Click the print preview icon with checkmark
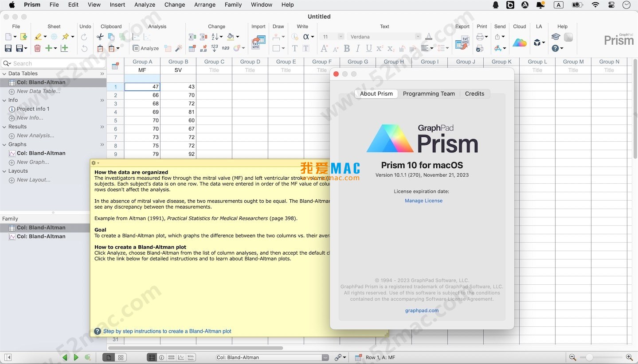Viewport: 638px width, 364px height. (x=480, y=48)
